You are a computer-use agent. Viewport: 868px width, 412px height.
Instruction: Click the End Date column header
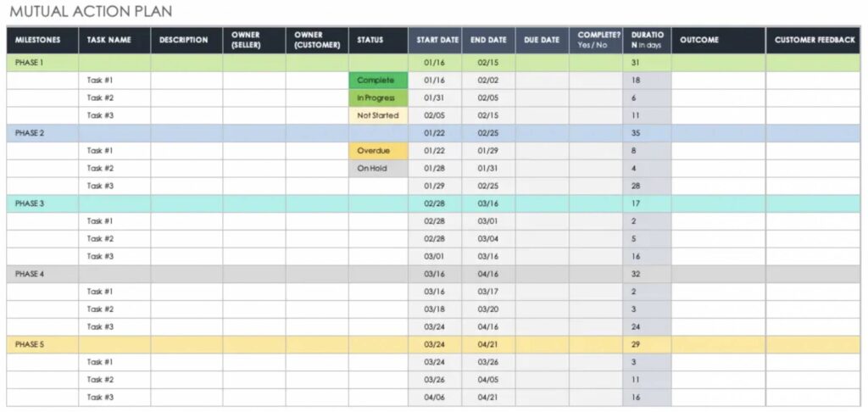489,40
